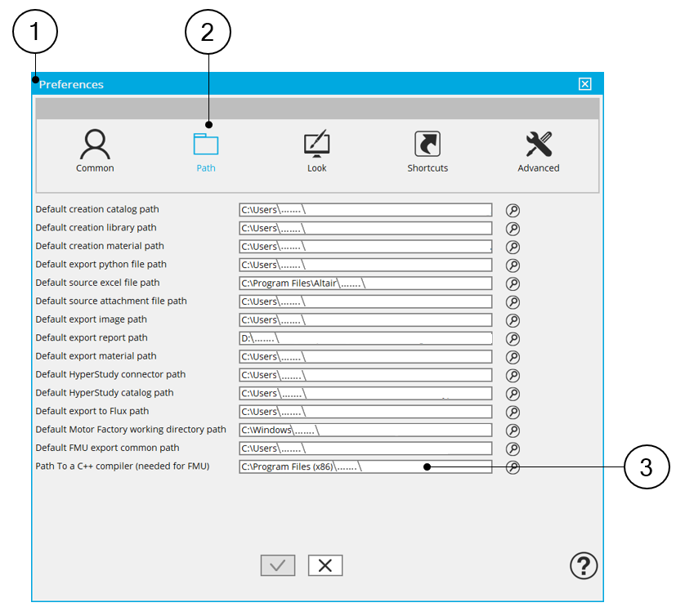The width and height of the screenshot is (685, 616).
Task: Confirm preferences with the checkmark button
Action: [x=278, y=565]
